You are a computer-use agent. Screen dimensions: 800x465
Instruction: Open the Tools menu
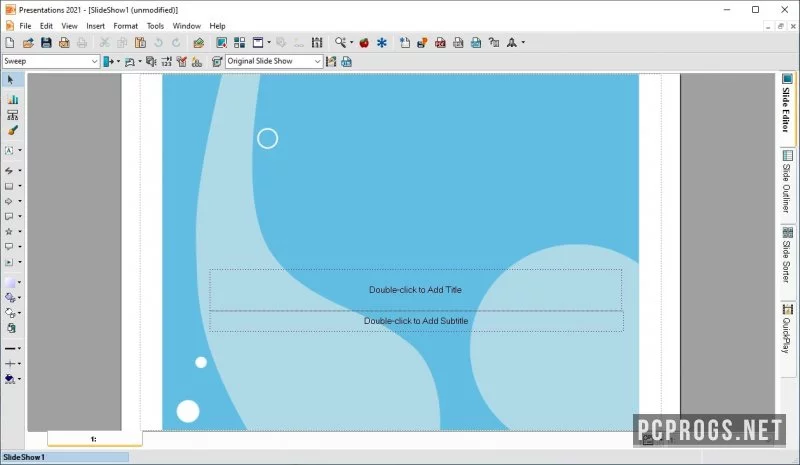tap(155, 26)
